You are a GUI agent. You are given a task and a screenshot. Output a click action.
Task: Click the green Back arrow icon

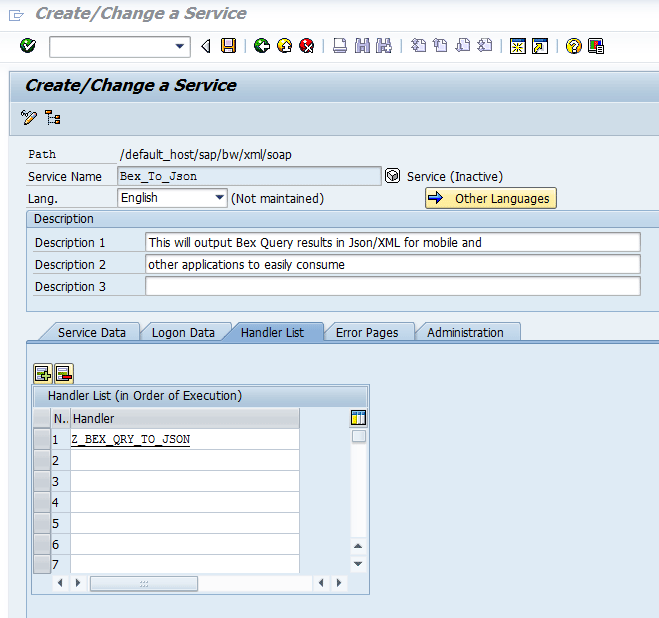pos(261,46)
